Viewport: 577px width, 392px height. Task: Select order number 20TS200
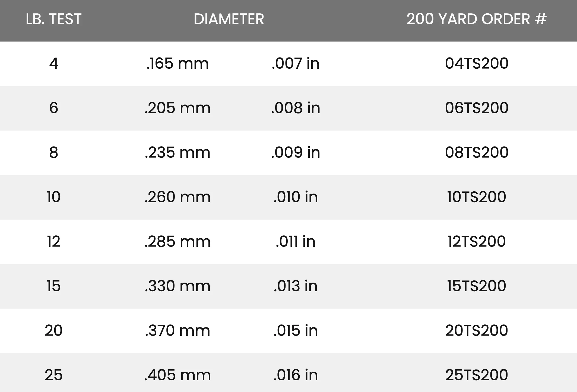tap(477, 331)
